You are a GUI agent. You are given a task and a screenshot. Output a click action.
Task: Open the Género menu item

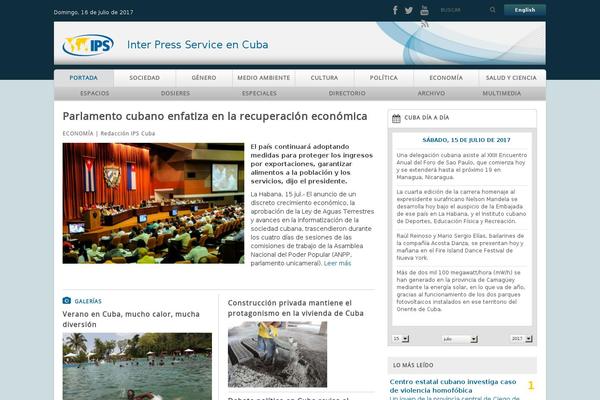pyautogui.click(x=204, y=78)
